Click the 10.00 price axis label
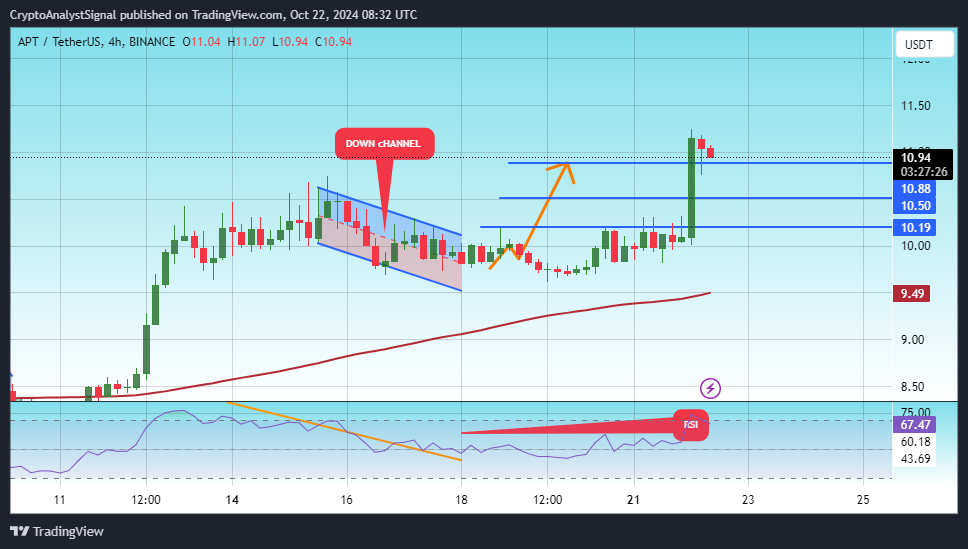This screenshot has width=968, height=549. [916, 246]
